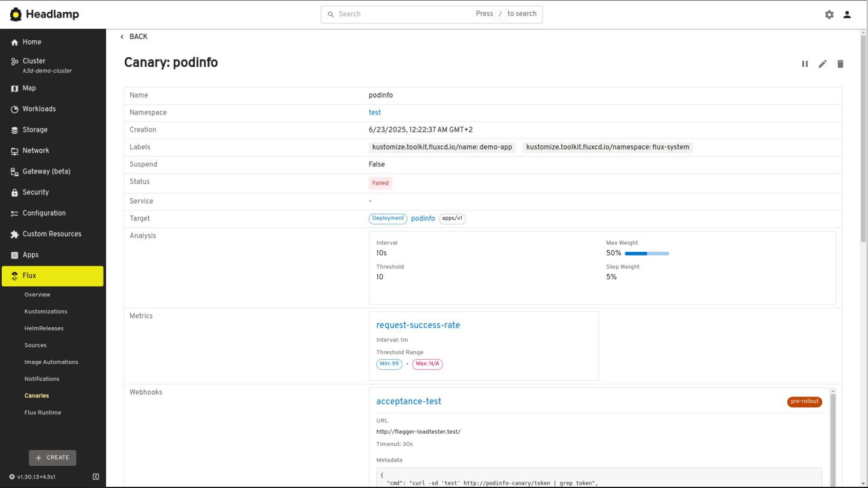The width and height of the screenshot is (868, 488).
Task: Open the podinfo deployment target link
Action: tap(423, 219)
